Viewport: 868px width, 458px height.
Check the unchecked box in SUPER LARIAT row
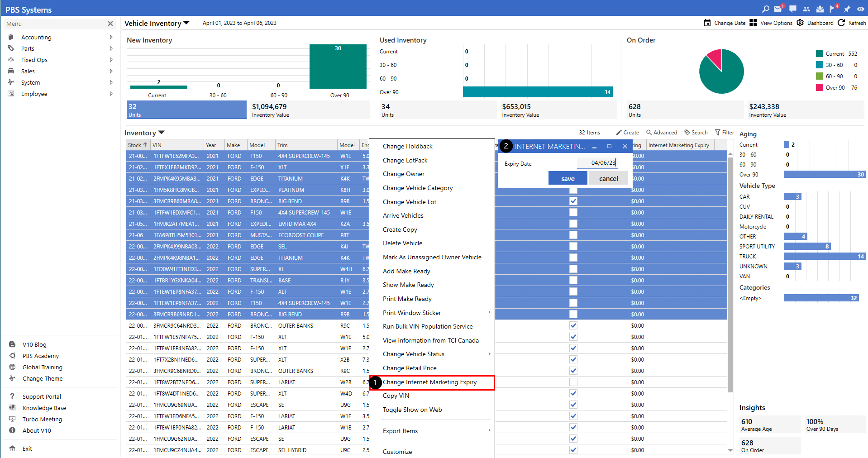(573, 382)
